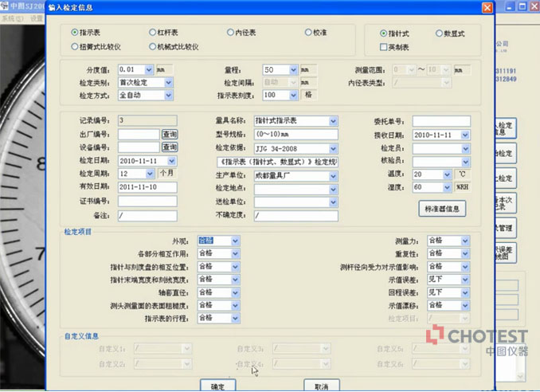Viewport: 540px width, 392px height.
Task: Close the 输入检定信息 dialog
Action: [x=486, y=7]
